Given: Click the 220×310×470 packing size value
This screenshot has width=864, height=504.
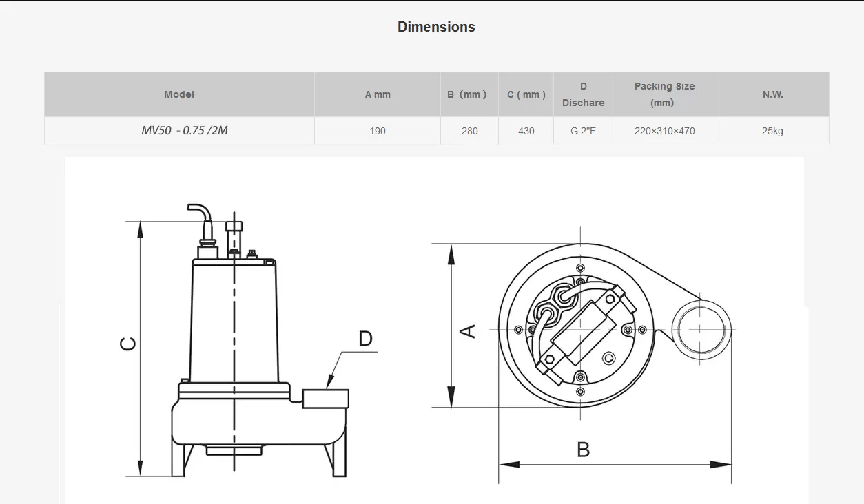Looking at the screenshot, I should tap(664, 130).
